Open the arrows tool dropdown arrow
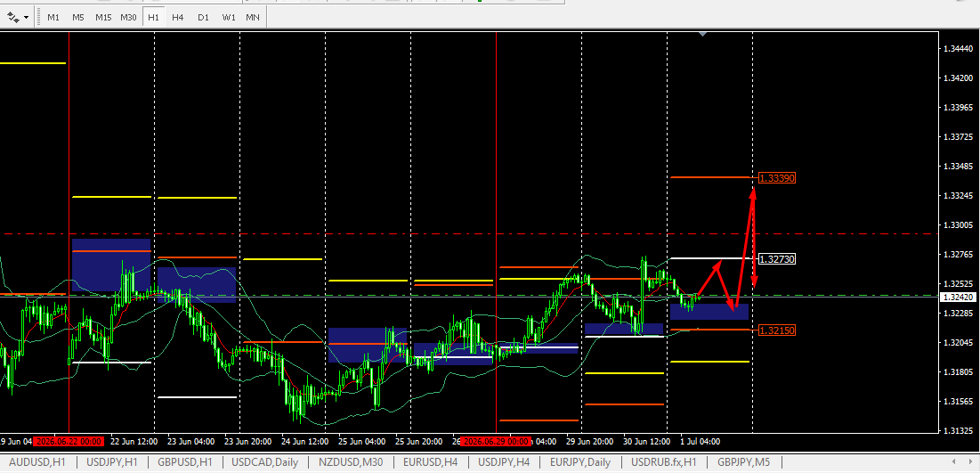Viewport: 980px width, 473px height. click(x=26, y=18)
